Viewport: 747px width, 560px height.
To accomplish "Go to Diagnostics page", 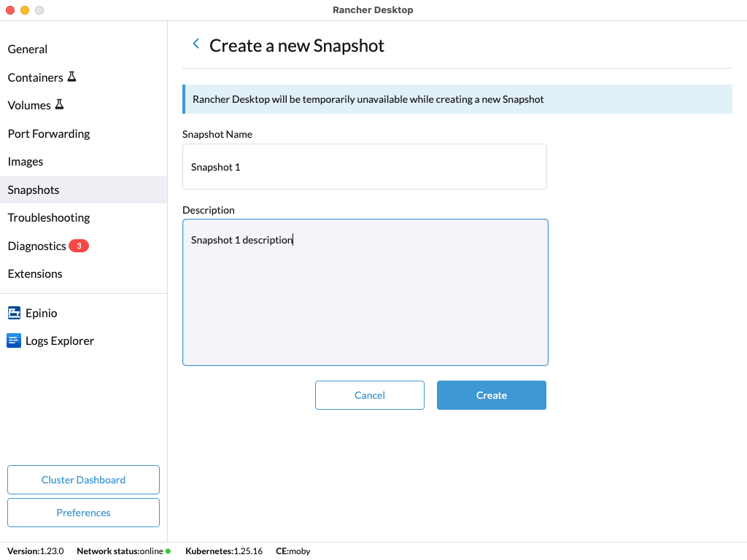I will [x=83, y=246].
